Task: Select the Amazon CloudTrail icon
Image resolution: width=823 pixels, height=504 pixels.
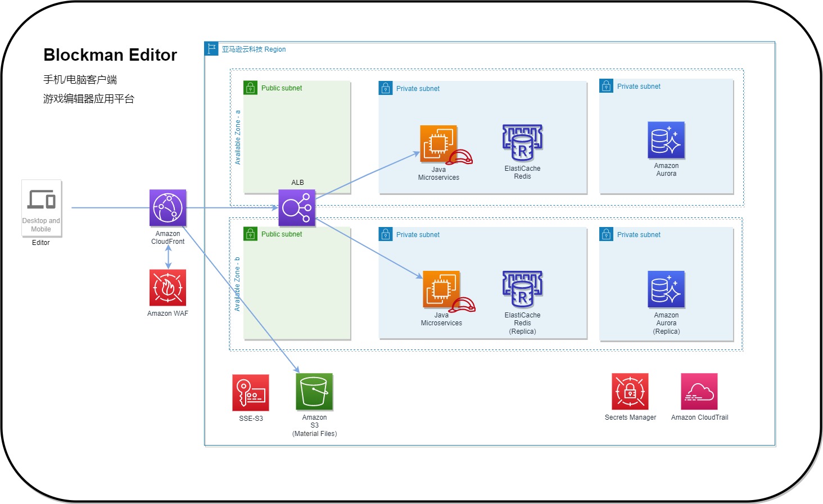Action: pos(699,392)
